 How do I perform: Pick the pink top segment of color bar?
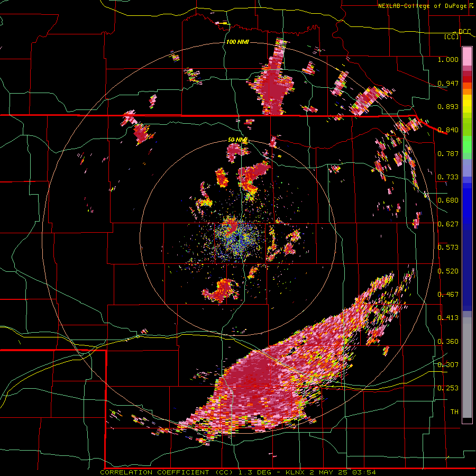click(x=467, y=57)
